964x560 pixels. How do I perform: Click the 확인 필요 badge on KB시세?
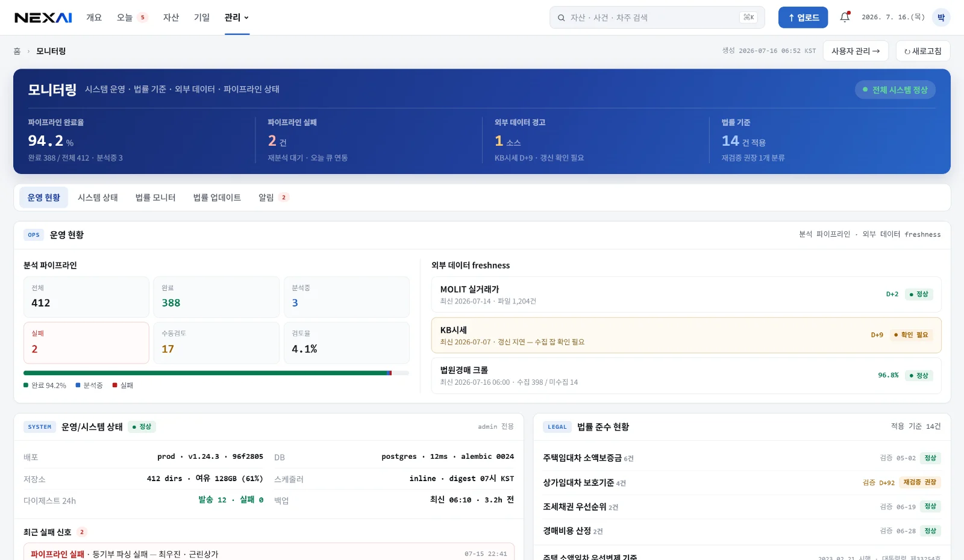pyautogui.click(x=911, y=335)
